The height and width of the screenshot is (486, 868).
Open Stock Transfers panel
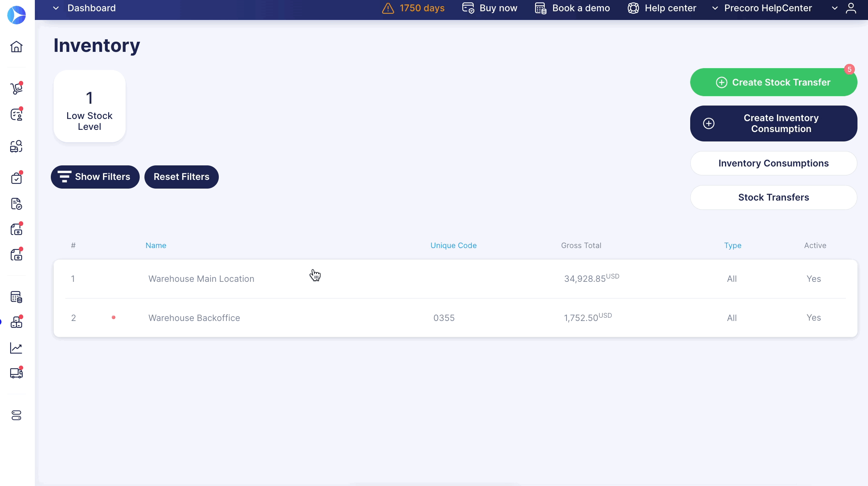point(773,197)
